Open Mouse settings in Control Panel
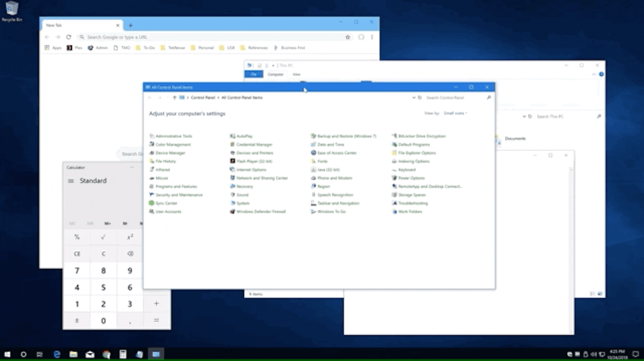 162,178
